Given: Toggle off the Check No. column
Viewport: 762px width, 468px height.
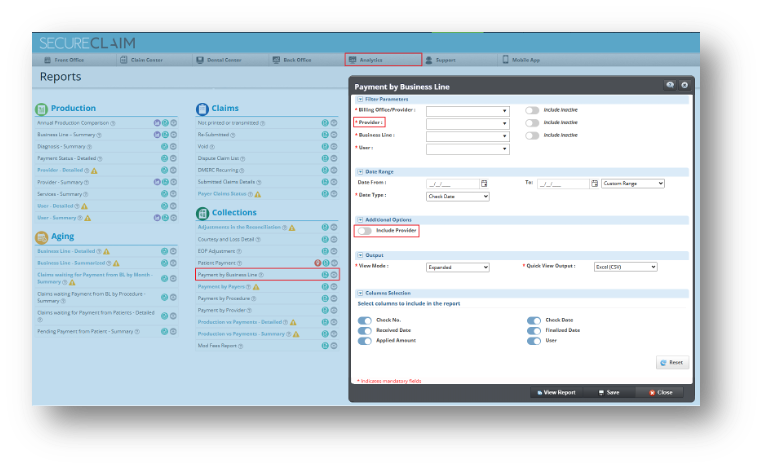Looking at the screenshot, I should [x=364, y=320].
